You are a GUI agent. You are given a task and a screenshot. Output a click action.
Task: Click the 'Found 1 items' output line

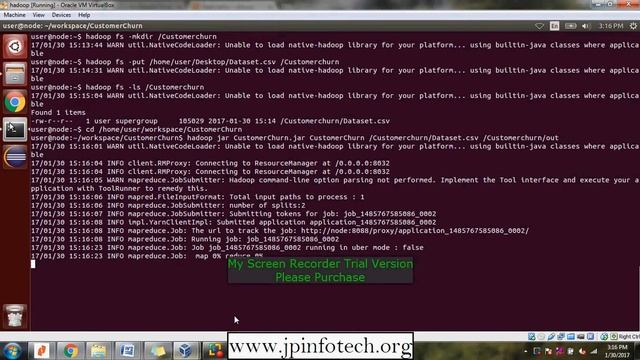point(58,113)
